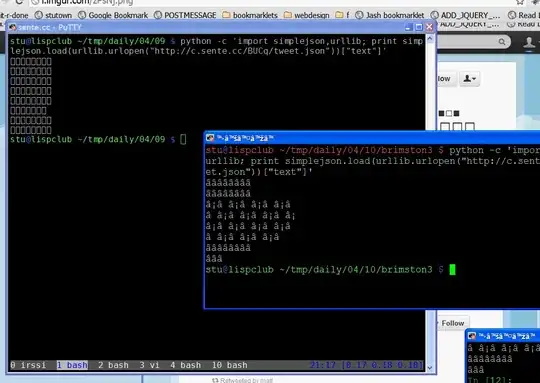Maximize the sente.cc PuTTY window
This screenshot has height=383, width=540.
pos(419,27)
